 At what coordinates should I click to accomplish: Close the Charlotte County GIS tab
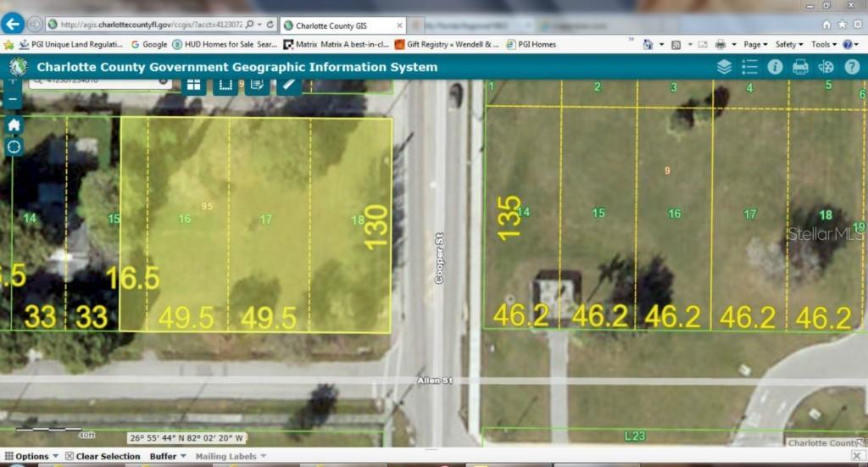399,25
